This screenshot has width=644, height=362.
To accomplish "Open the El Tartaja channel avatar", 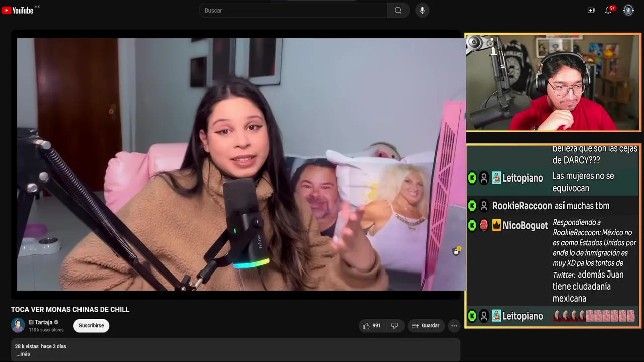I will 18,325.
